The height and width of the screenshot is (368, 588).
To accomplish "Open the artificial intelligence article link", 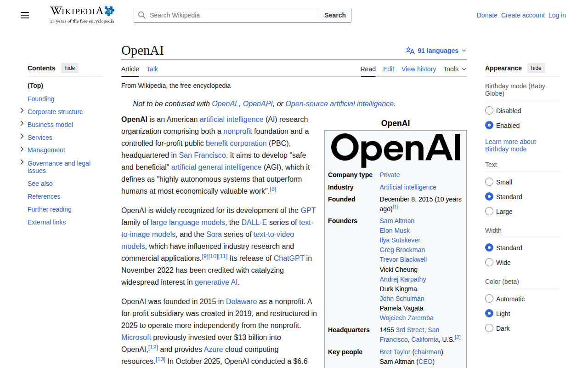I will point(232,119).
